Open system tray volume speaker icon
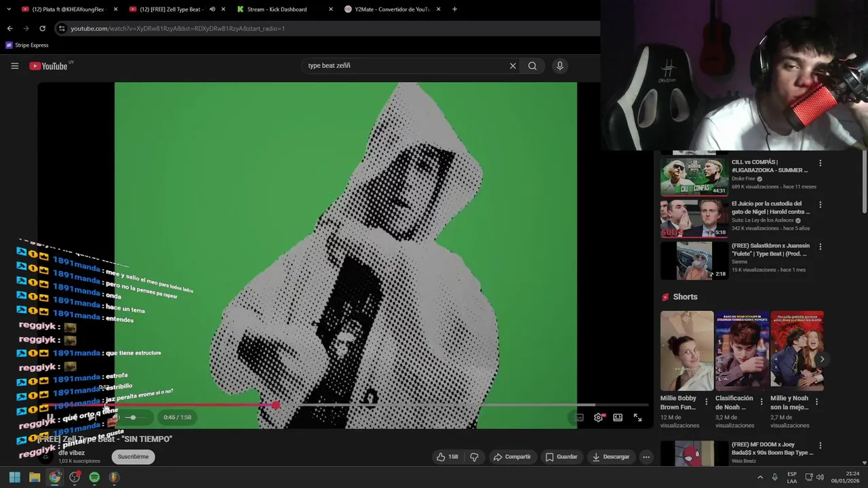868x488 pixels. 820,477
